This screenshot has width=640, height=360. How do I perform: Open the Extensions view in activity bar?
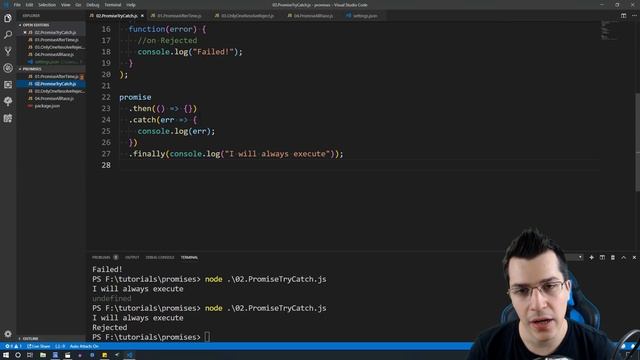[8, 84]
